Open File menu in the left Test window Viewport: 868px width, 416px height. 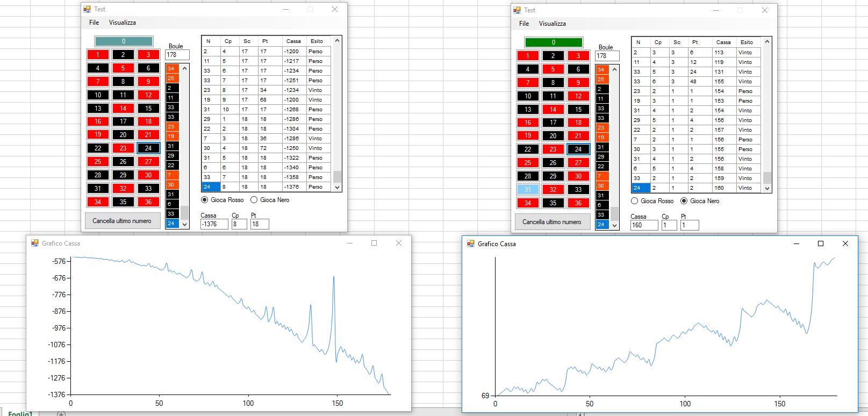94,23
